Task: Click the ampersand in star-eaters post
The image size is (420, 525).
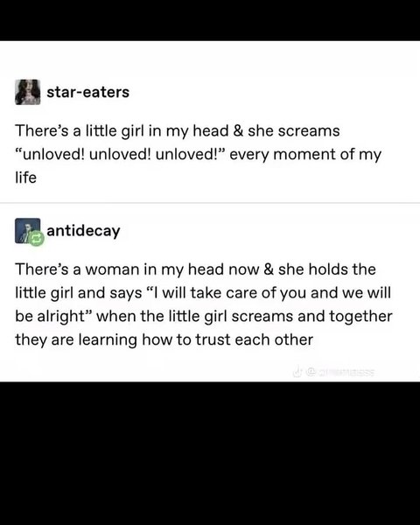Action: point(238,130)
